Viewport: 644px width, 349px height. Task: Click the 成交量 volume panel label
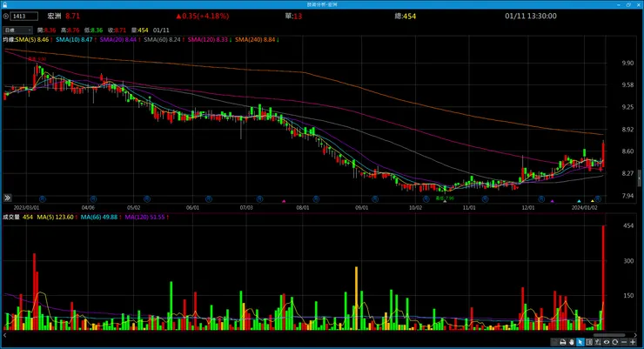click(11, 218)
